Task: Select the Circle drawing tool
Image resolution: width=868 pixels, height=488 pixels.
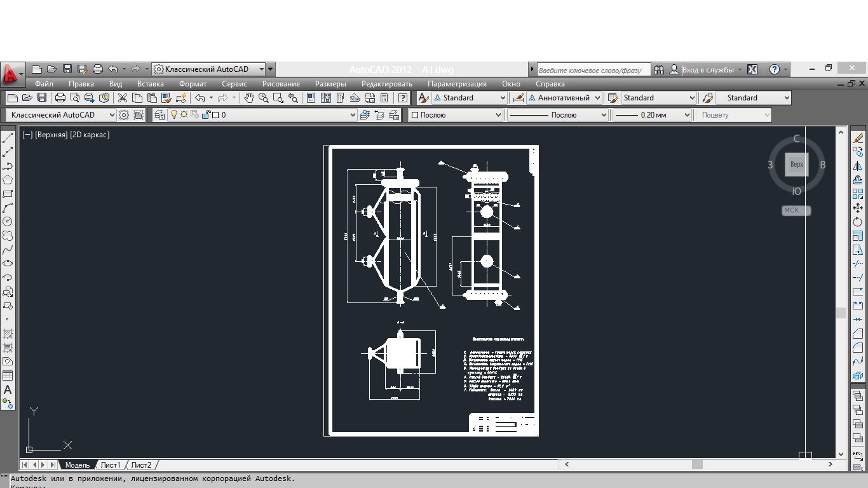Action: pyautogui.click(x=8, y=222)
